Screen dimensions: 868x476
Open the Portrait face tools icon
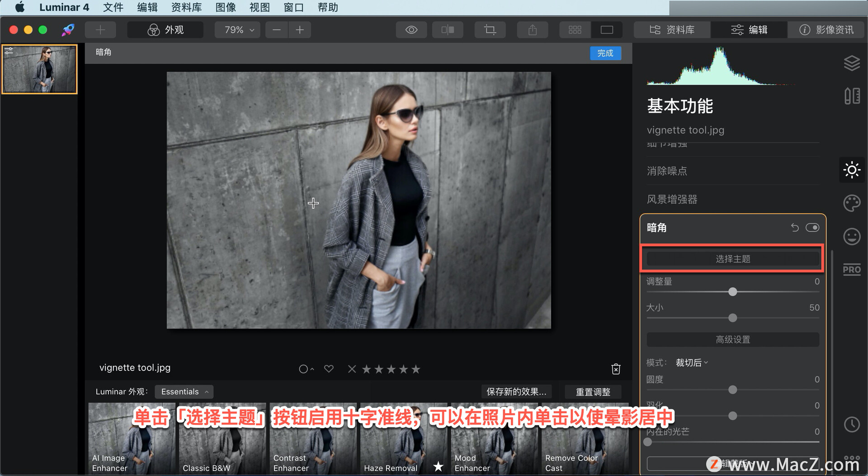(x=852, y=236)
